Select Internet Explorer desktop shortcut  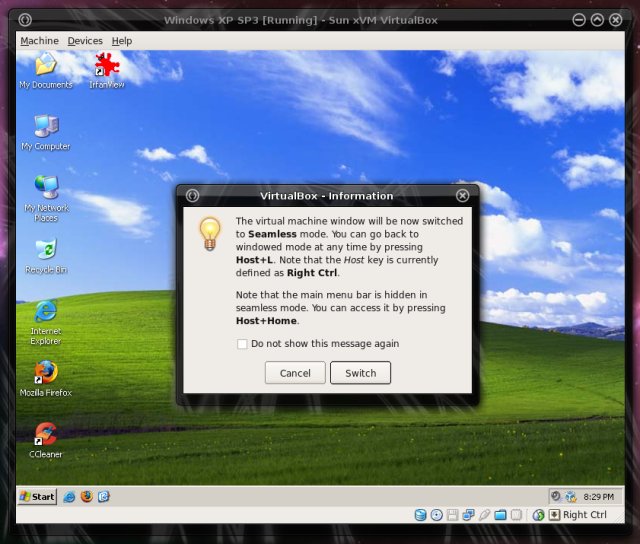point(45,311)
